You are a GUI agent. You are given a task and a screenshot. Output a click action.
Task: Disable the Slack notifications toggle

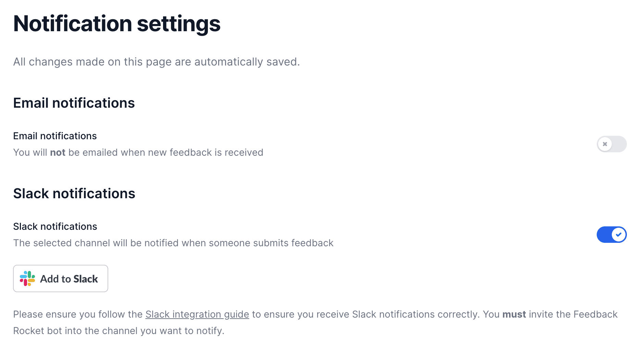(612, 234)
